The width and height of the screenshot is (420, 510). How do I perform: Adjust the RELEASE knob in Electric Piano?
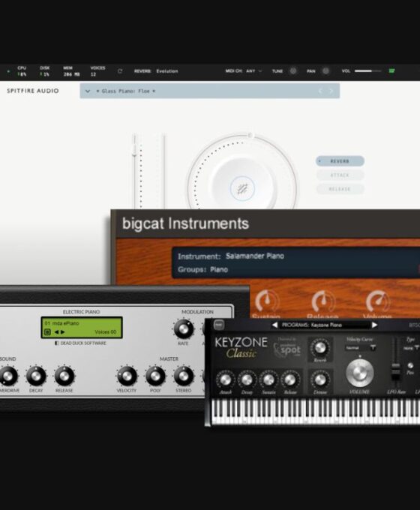tap(64, 376)
